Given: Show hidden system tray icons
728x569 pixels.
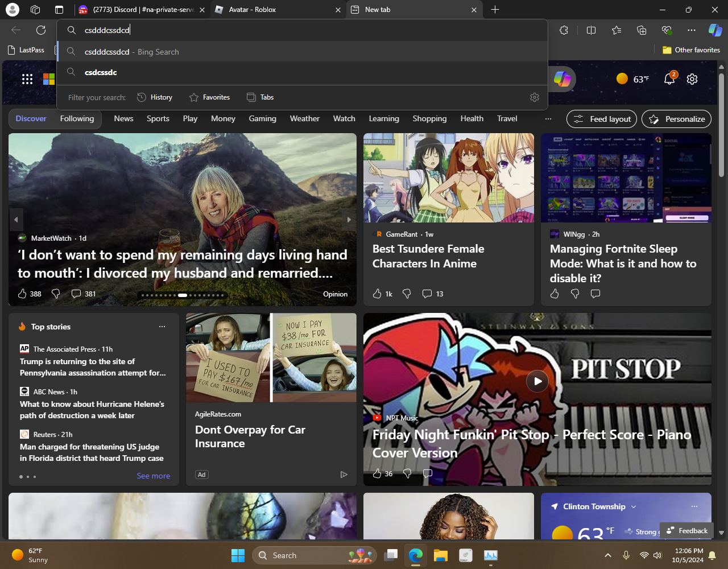Looking at the screenshot, I should [607, 555].
